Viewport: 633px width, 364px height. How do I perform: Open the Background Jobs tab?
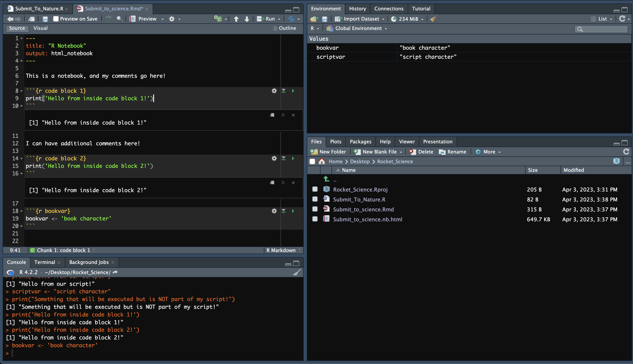pyautogui.click(x=89, y=262)
